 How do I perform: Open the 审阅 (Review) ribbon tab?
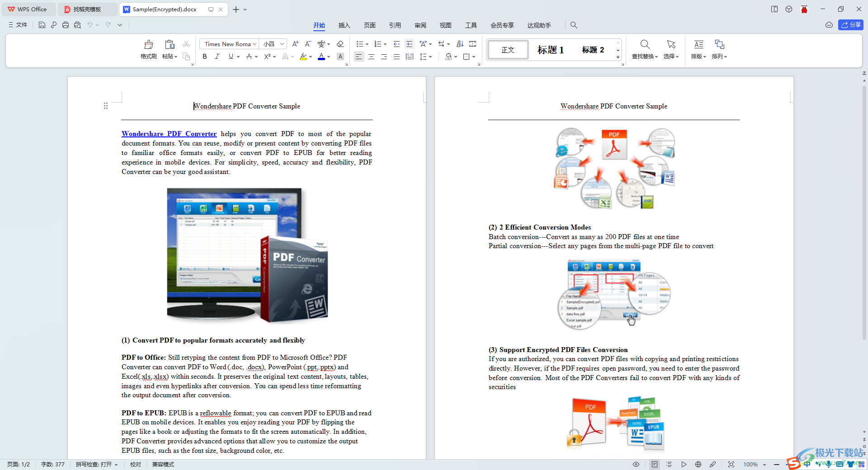(x=420, y=25)
